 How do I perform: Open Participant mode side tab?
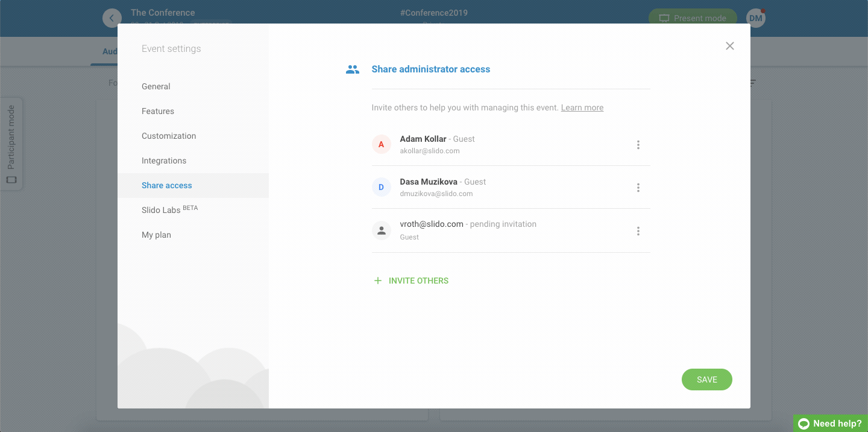tap(11, 144)
